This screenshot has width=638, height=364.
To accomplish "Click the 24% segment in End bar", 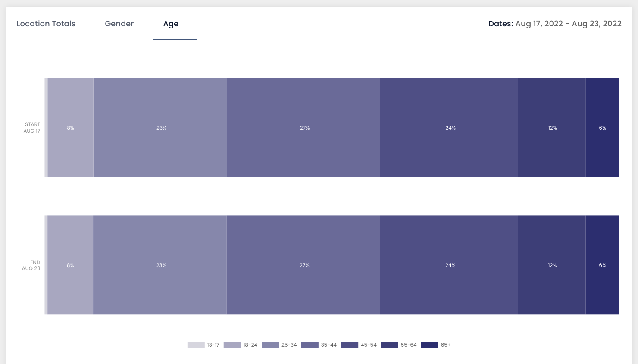I will [449, 265].
